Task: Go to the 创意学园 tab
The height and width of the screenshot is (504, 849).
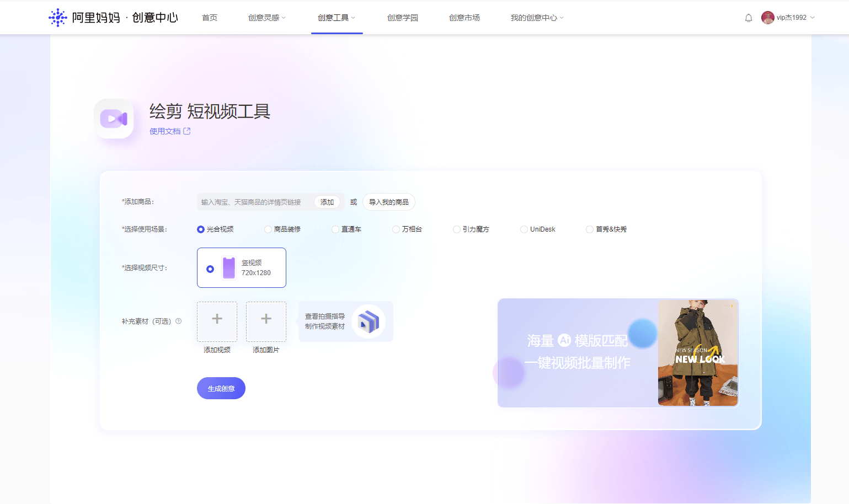Action: (402, 18)
